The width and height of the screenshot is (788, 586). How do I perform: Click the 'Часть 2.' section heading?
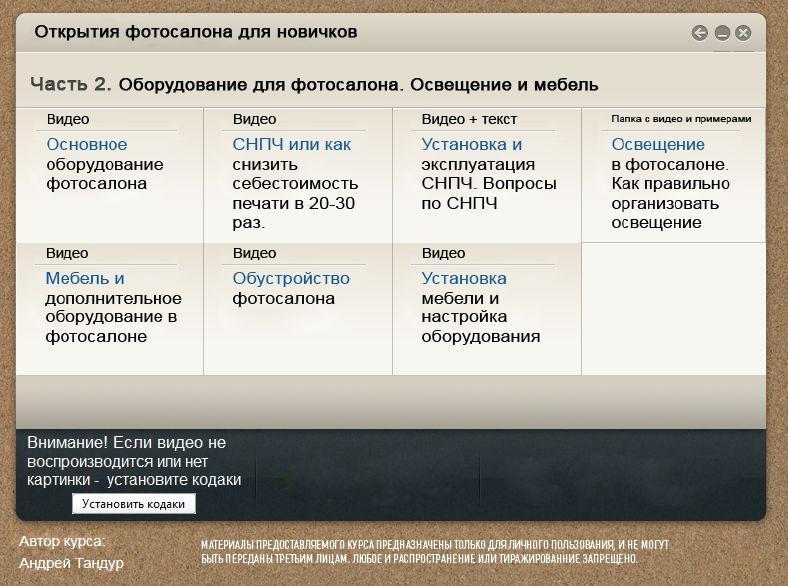[x=70, y=84]
